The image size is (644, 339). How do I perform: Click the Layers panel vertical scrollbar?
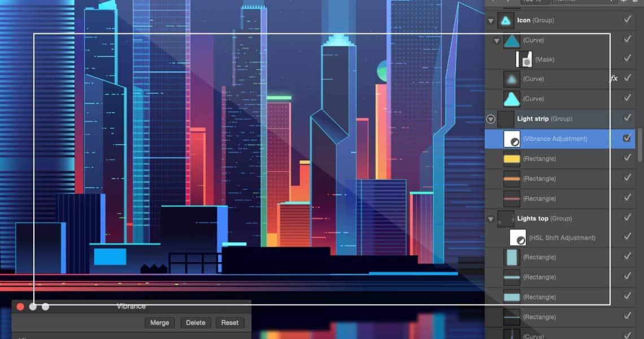(640, 145)
